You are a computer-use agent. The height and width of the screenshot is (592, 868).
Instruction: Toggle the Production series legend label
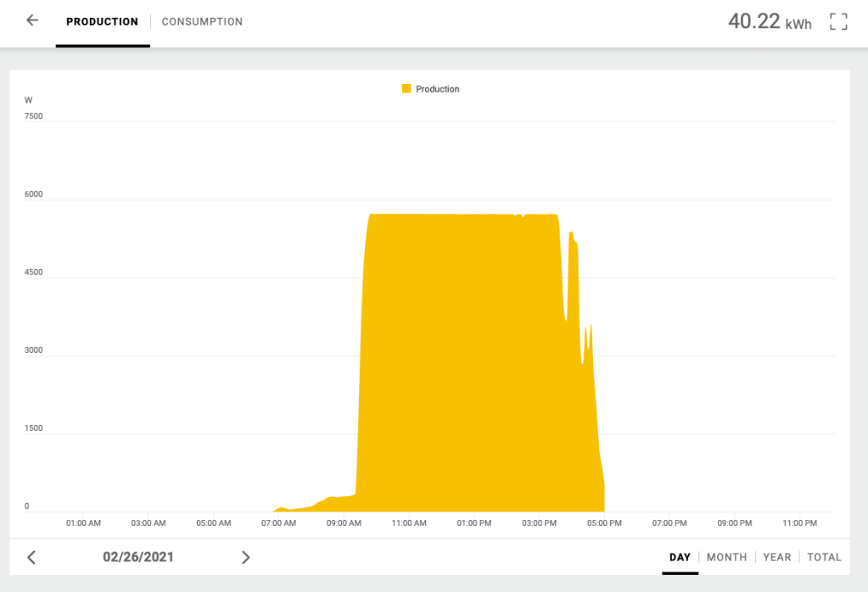tap(437, 89)
